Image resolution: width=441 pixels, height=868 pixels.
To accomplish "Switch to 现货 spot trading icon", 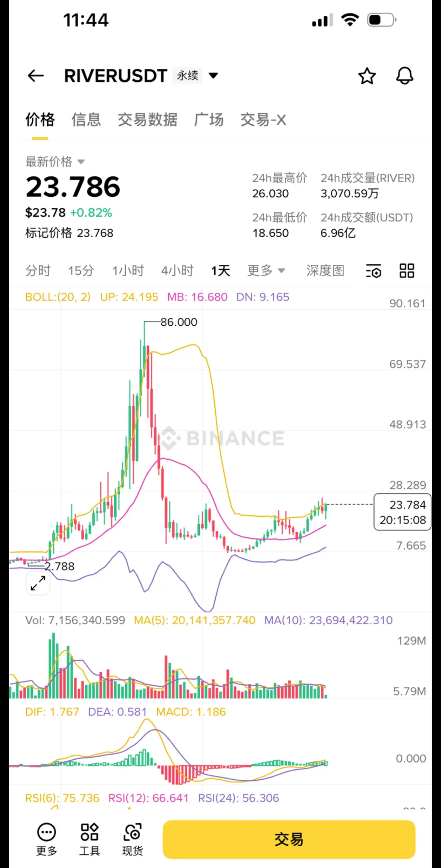I will click(132, 839).
